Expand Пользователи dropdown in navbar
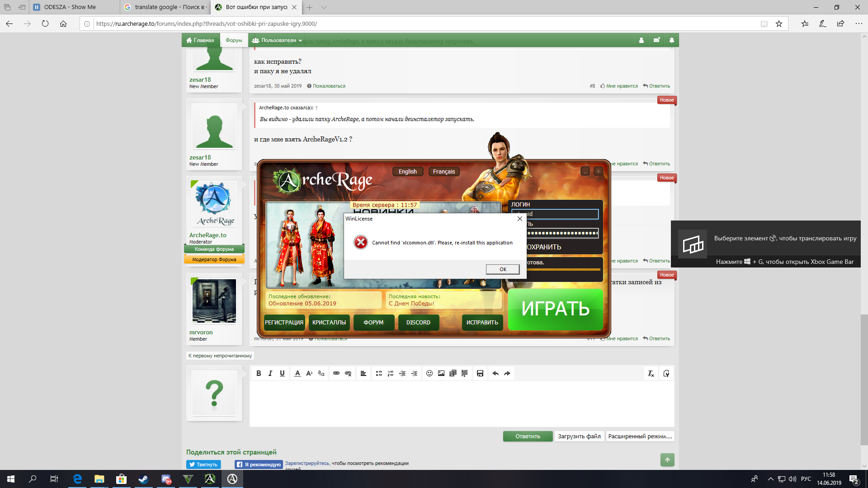 pos(277,40)
